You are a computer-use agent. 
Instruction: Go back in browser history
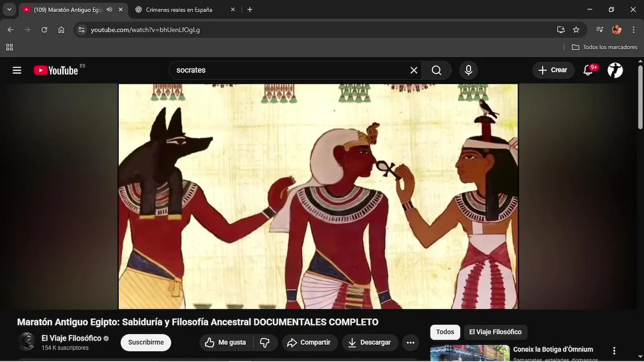pos(11,30)
